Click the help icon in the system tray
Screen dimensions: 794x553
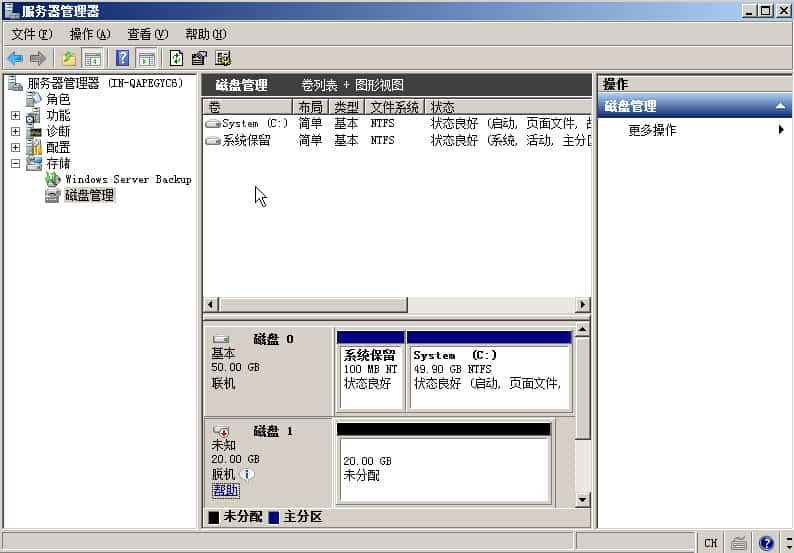pos(766,543)
